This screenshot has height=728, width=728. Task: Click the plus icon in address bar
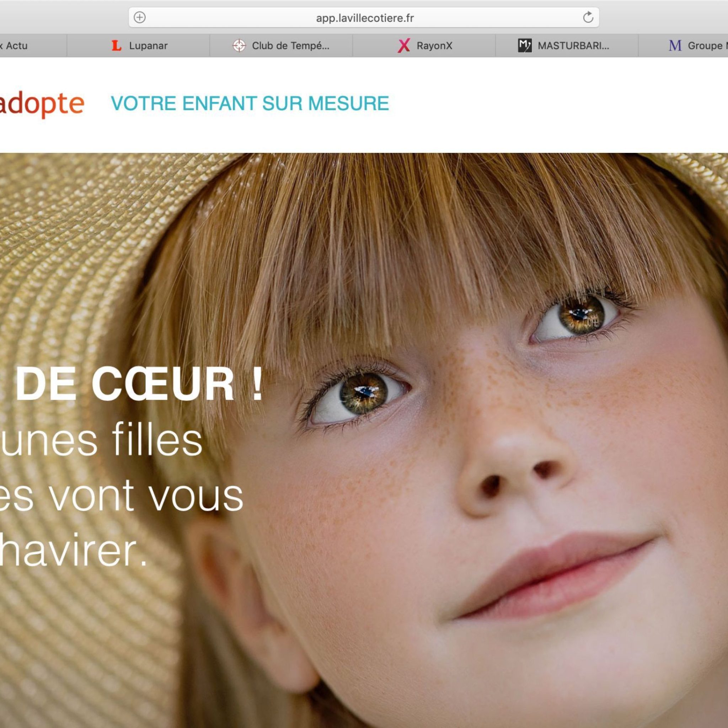click(x=139, y=17)
